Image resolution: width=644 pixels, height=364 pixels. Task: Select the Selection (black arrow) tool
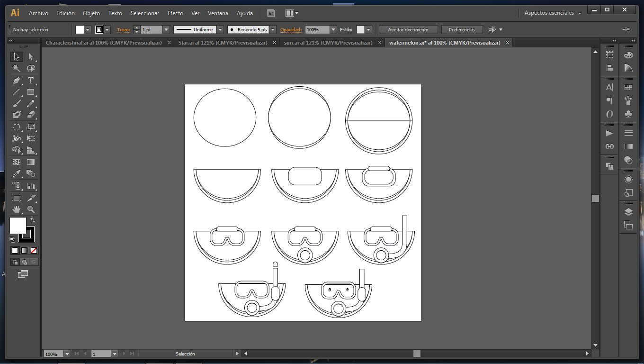point(17,57)
